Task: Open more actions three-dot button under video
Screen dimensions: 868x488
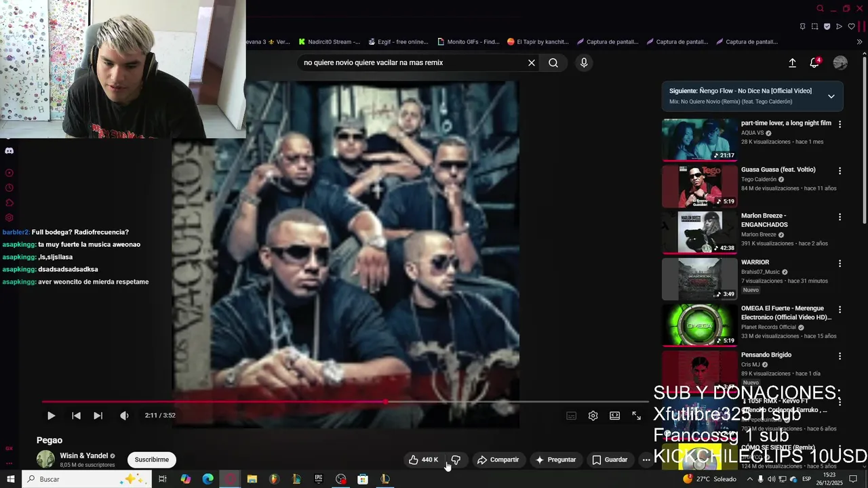Action: pos(646,460)
